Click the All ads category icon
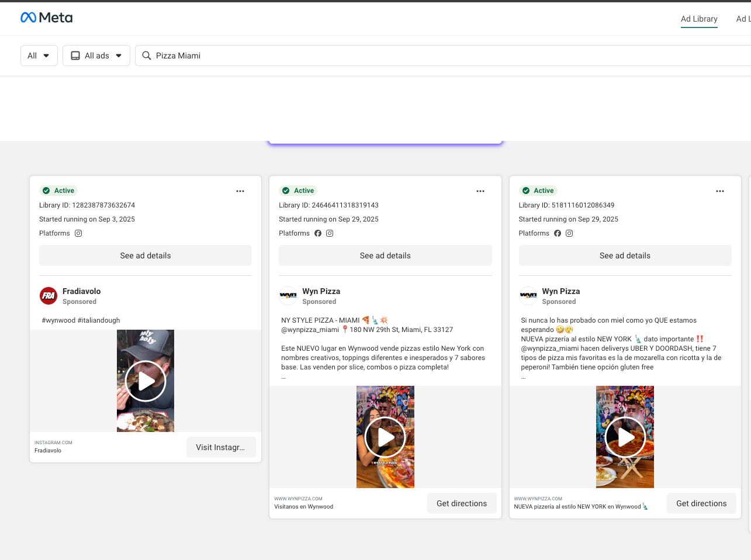 click(x=75, y=56)
